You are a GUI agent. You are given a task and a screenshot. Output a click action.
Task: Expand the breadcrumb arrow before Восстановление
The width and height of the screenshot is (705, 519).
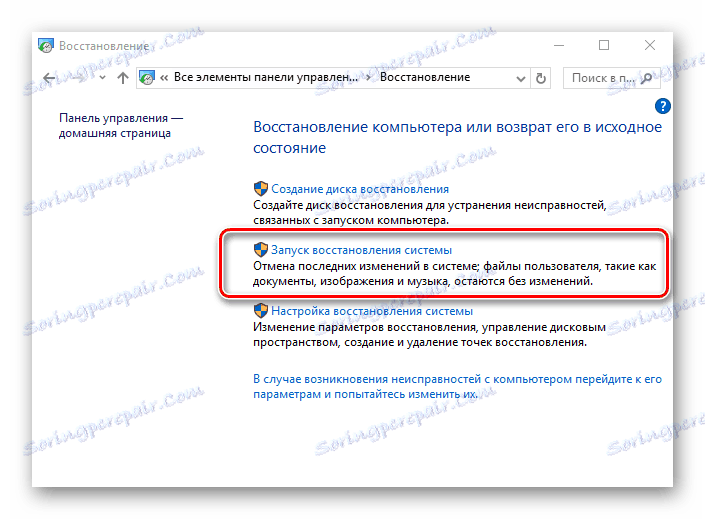pos(369,78)
